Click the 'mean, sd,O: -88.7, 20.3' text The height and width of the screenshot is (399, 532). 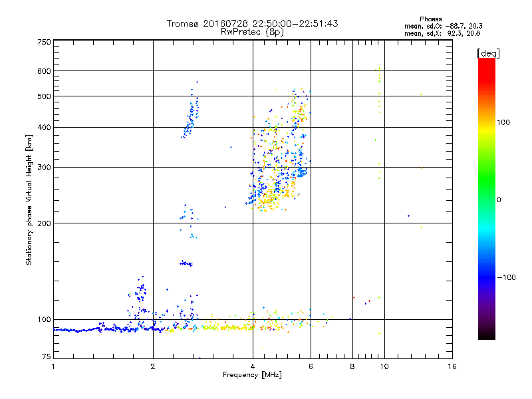(443, 26)
